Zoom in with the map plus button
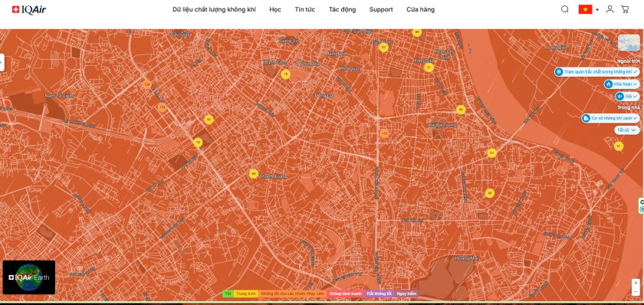The image size is (644, 305). tap(636, 283)
